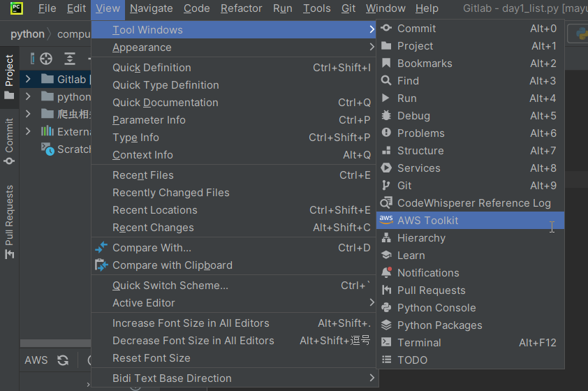Select Recently Changed Files menu item
Image resolution: width=588 pixels, height=391 pixels.
(x=233, y=192)
